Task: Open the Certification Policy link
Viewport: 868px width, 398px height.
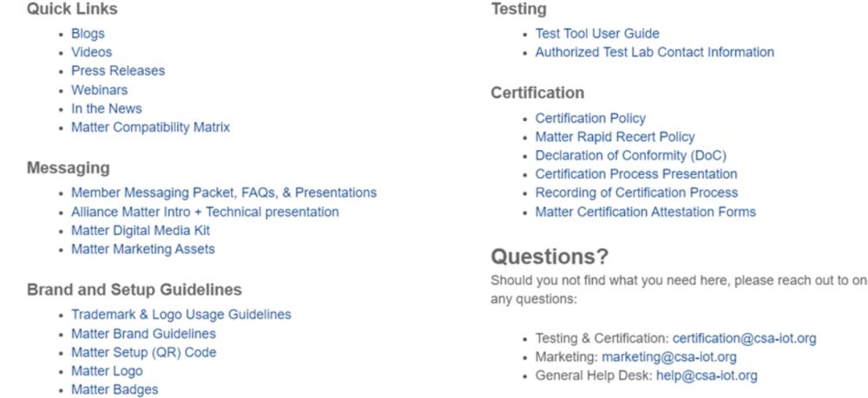Action: click(x=590, y=118)
